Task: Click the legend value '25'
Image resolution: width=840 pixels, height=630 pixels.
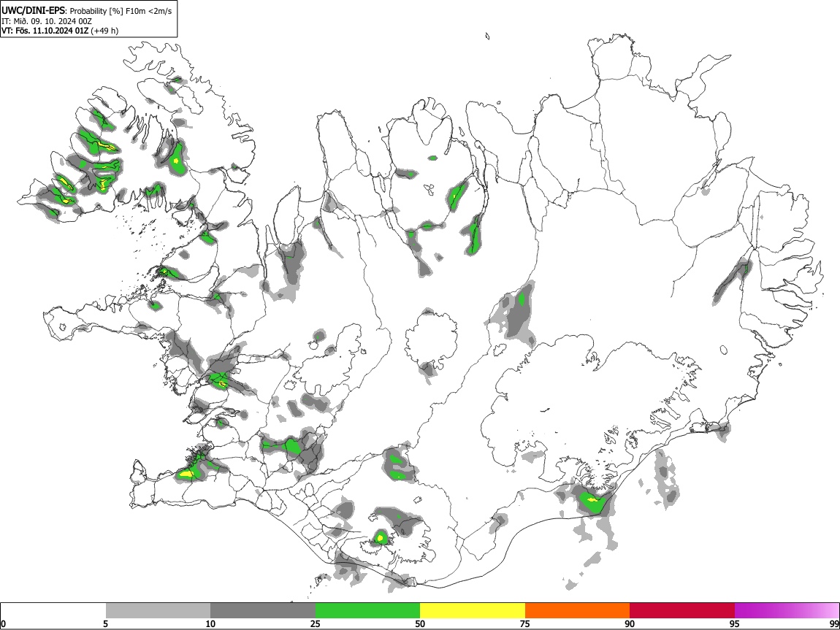Action: coord(315,623)
